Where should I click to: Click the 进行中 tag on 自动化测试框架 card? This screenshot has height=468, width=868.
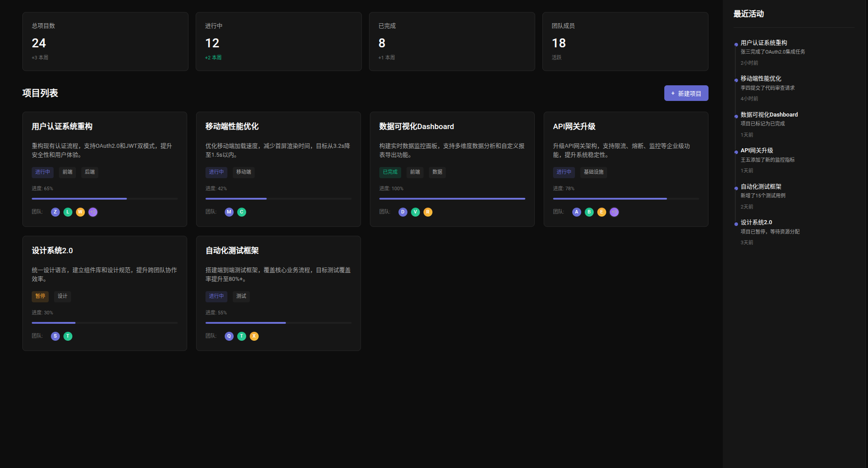216,296
